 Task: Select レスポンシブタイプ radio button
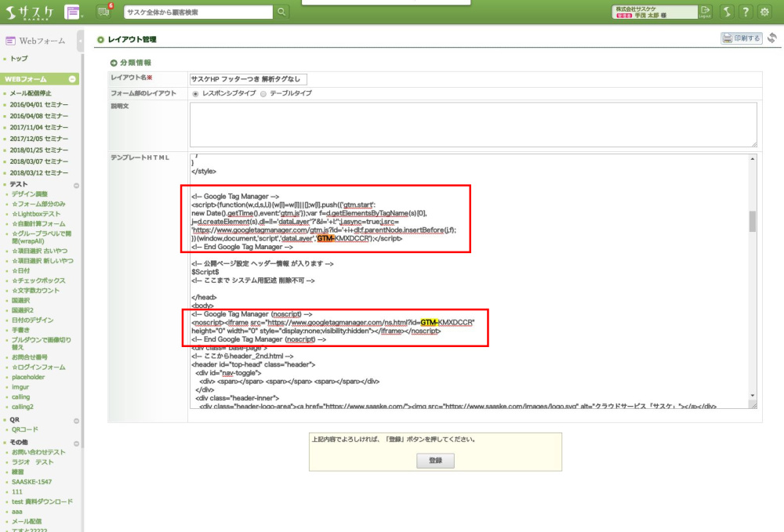point(196,93)
